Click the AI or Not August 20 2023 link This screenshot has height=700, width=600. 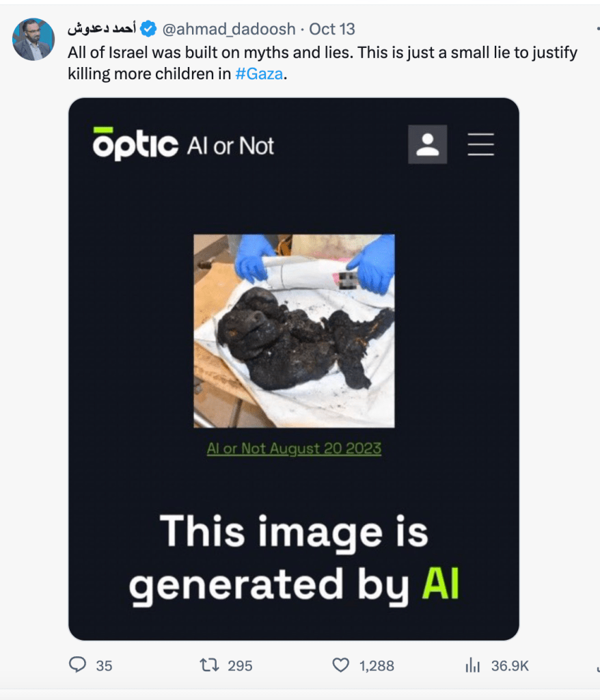(x=294, y=448)
